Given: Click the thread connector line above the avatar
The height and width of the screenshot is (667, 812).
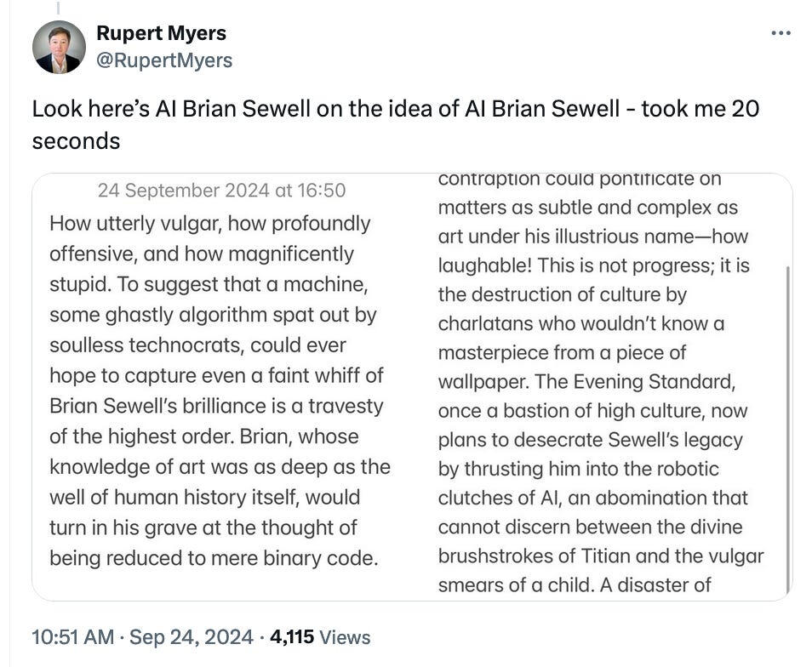Looking at the screenshot, I should coord(58,8).
